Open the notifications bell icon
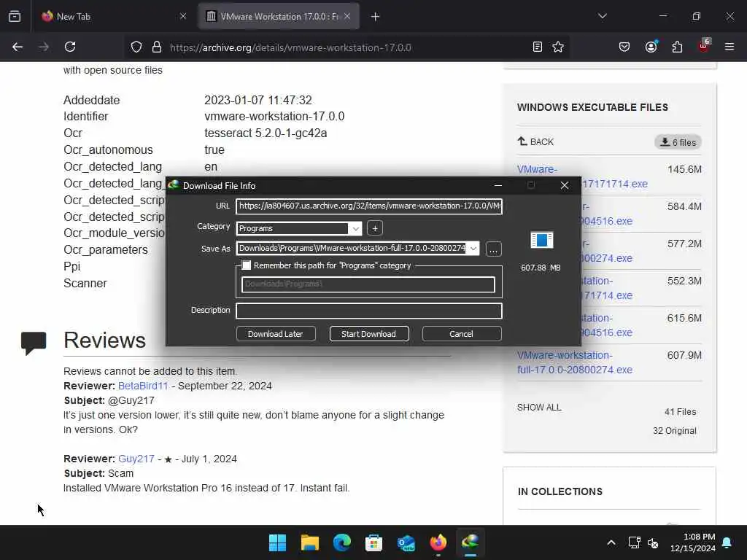The image size is (747, 560). click(x=727, y=542)
